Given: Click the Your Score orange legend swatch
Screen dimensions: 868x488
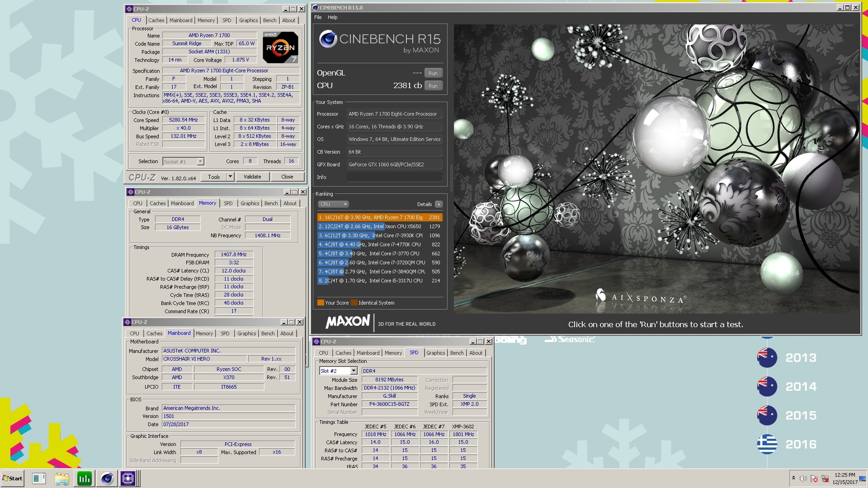Looking at the screenshot, I should (x=321, y=303).
